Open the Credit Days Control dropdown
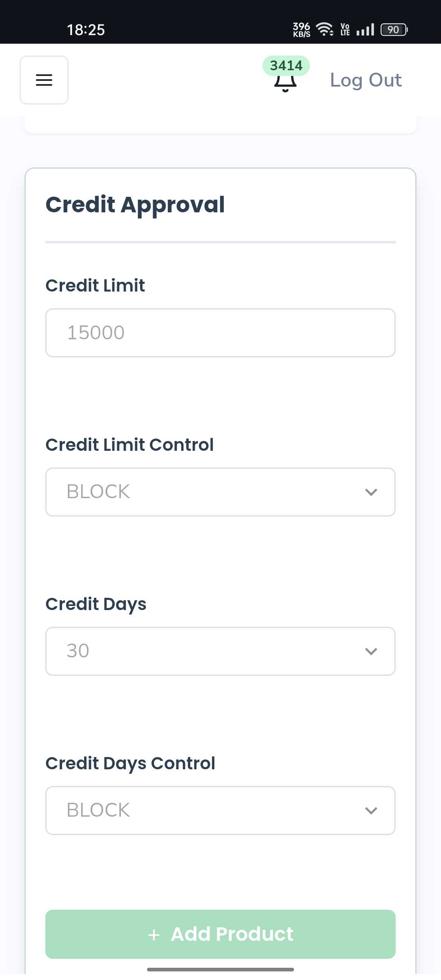 click(220, 811)
